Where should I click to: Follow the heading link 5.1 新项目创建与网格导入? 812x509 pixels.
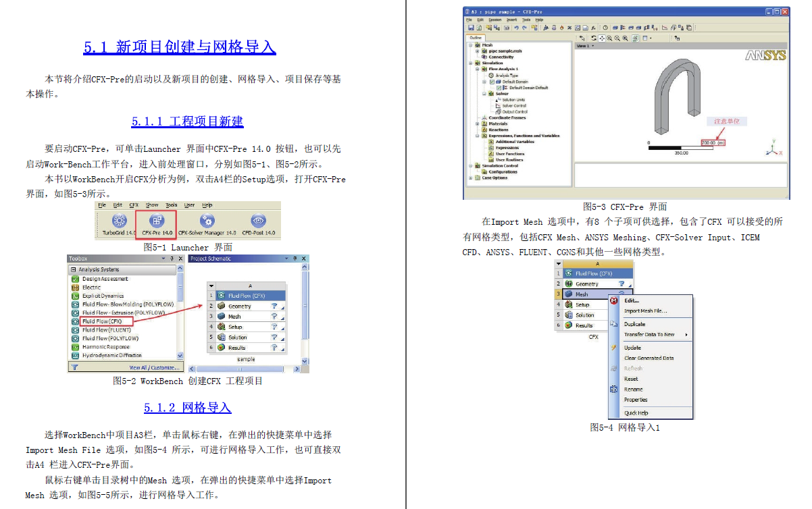pyautogui.click(x=180, y=47)
